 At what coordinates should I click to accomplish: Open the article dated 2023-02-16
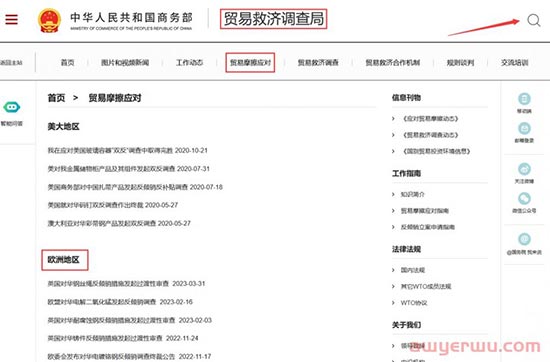120,302
